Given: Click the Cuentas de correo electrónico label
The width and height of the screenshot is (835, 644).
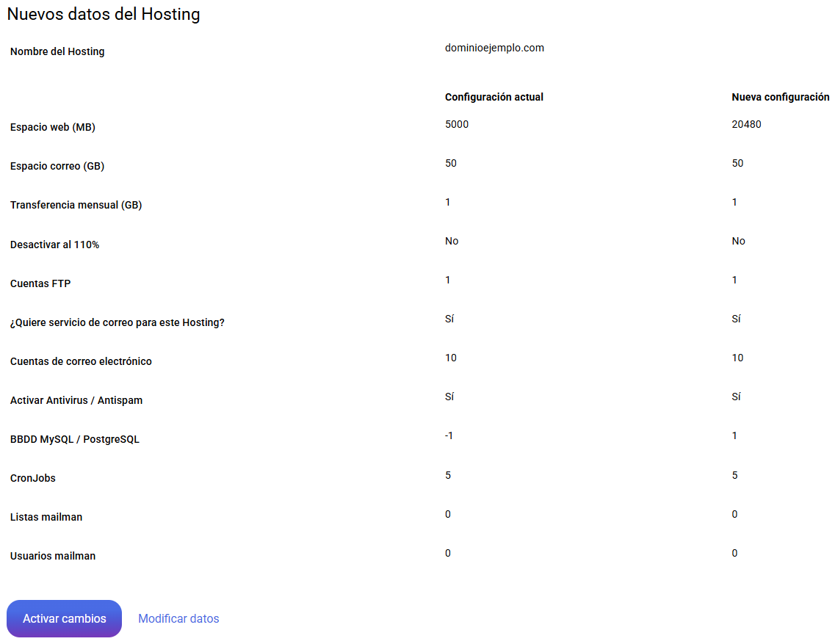Looking at the screenshot, I should tap(81, 361).
